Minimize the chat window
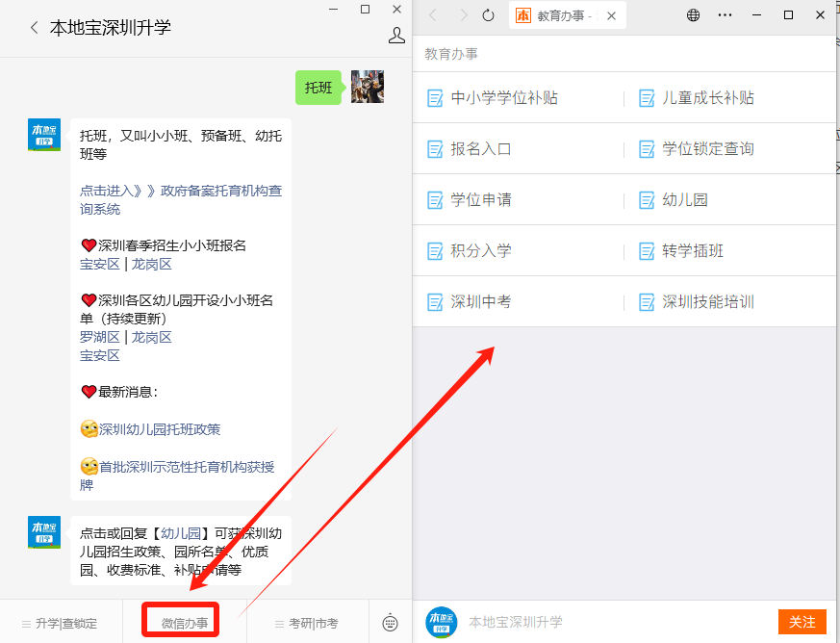The width and height of the screenshot is (840, 643). [333, 9]
